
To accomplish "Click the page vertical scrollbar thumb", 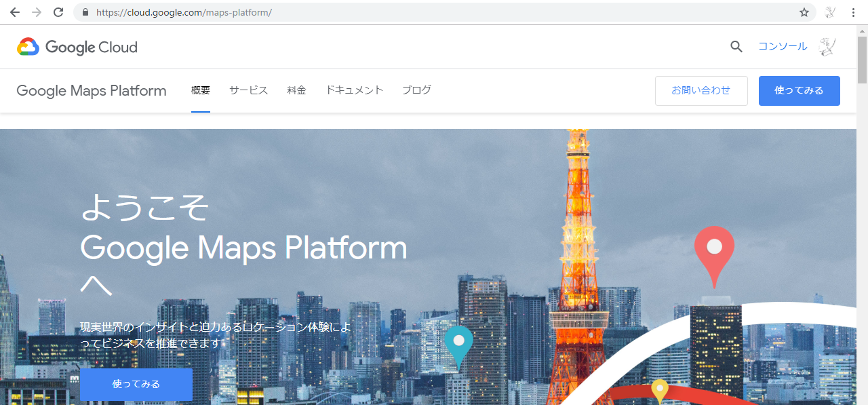I will pos(862,59).
